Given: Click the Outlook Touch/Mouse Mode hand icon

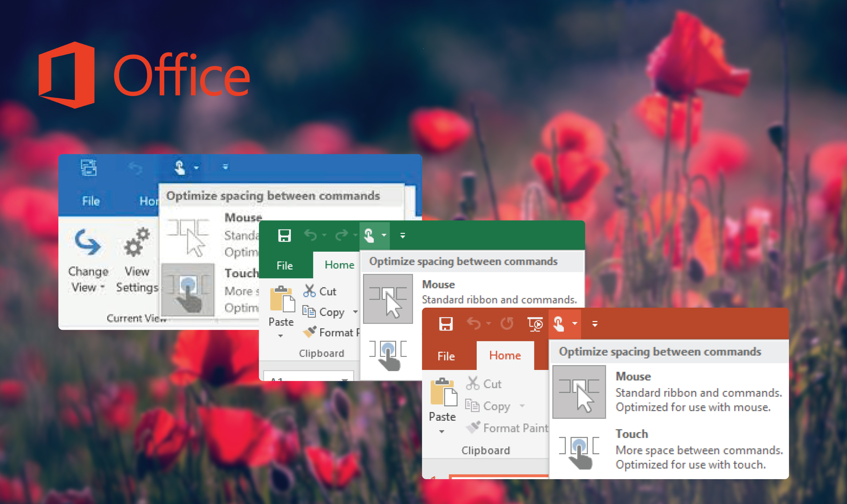Looking at the screenshot, I should click(x=180, y=167).
